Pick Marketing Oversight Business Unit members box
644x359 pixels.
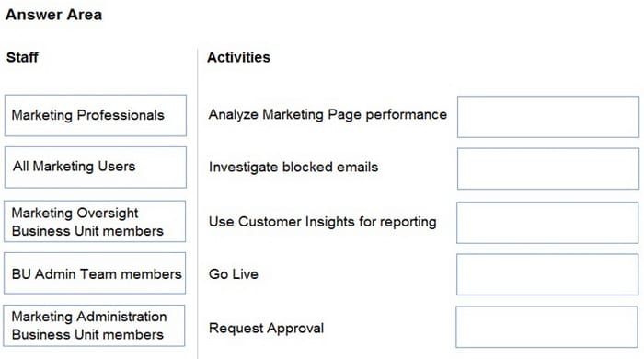point(95,222)
